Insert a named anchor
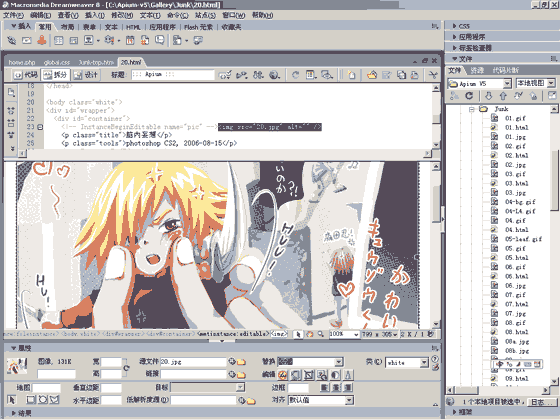Image resolution: width=560 pixels, height=420 pixels. pos(42,40)
